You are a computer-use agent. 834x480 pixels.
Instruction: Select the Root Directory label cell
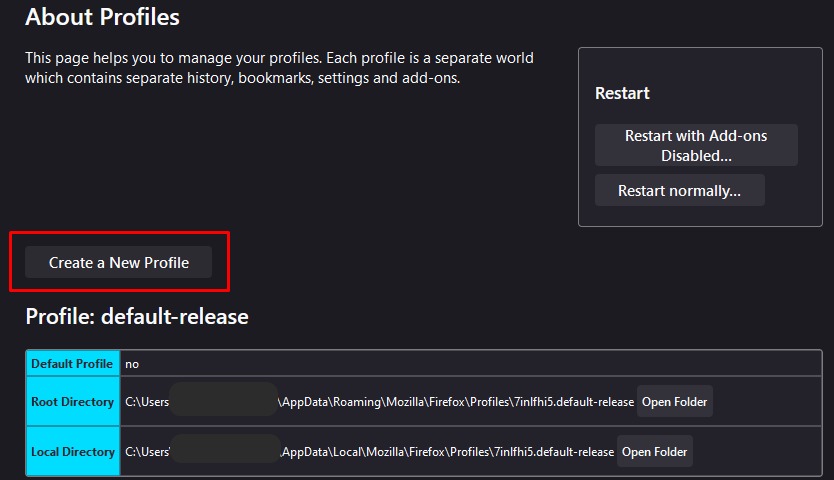pyautogui.click(x=72, y=402)
